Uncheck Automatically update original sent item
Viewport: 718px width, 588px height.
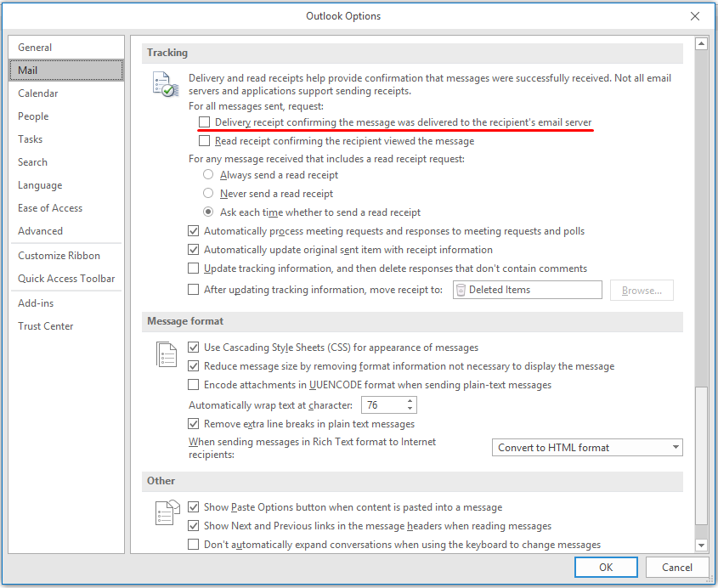coord(193,250)
